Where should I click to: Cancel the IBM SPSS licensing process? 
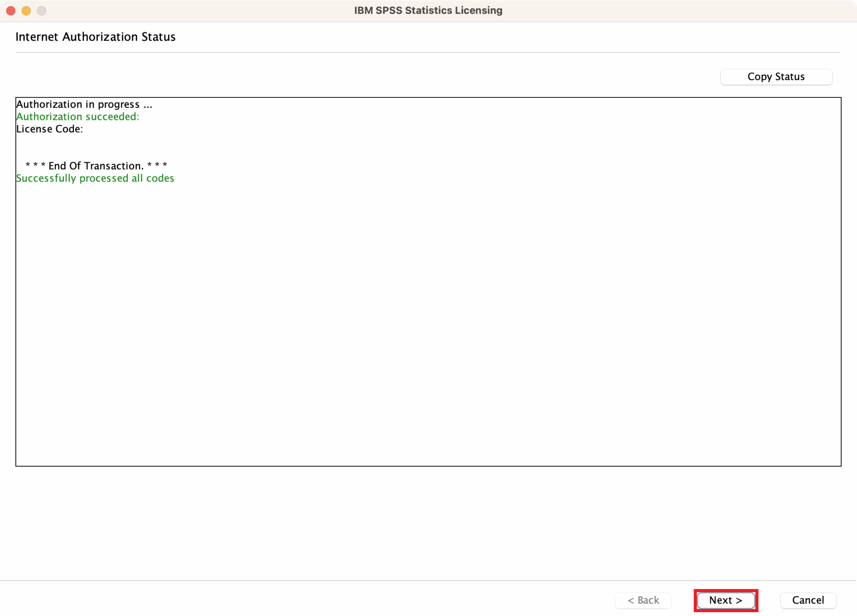(808, 600)
